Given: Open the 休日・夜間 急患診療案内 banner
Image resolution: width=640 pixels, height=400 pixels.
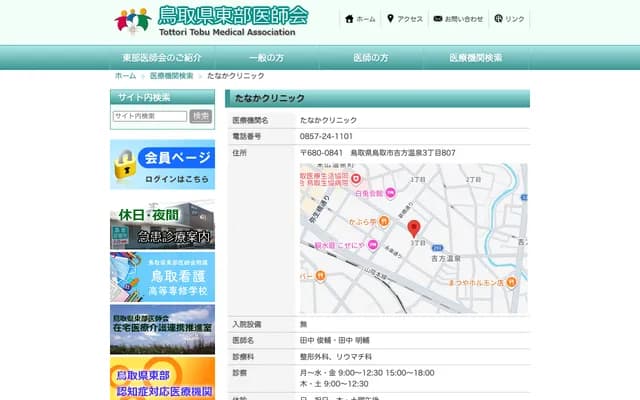Looking at the screenshot, I should (x=162, y=224).
